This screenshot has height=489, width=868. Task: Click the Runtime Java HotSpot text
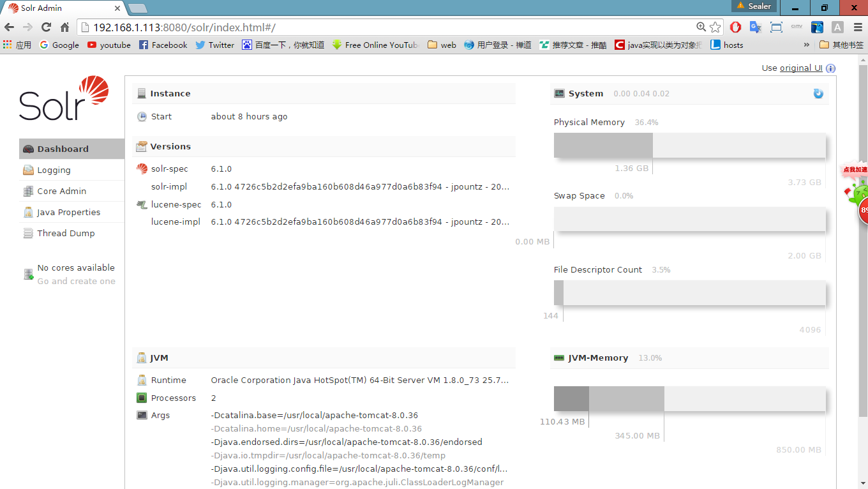tap(360, 380)
